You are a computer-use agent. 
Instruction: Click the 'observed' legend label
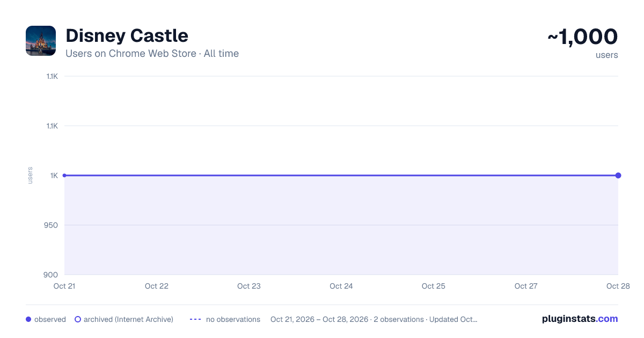point(50,319)
